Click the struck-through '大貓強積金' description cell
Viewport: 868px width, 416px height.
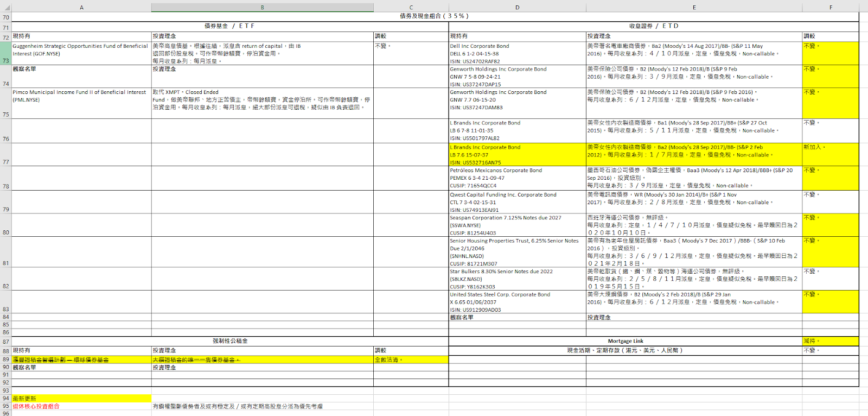point(263,360)
